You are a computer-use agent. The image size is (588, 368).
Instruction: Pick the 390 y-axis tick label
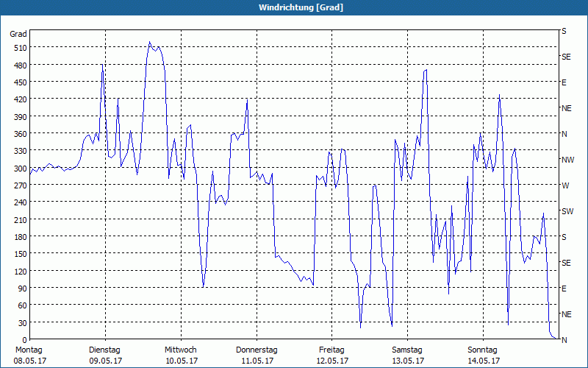21,117
